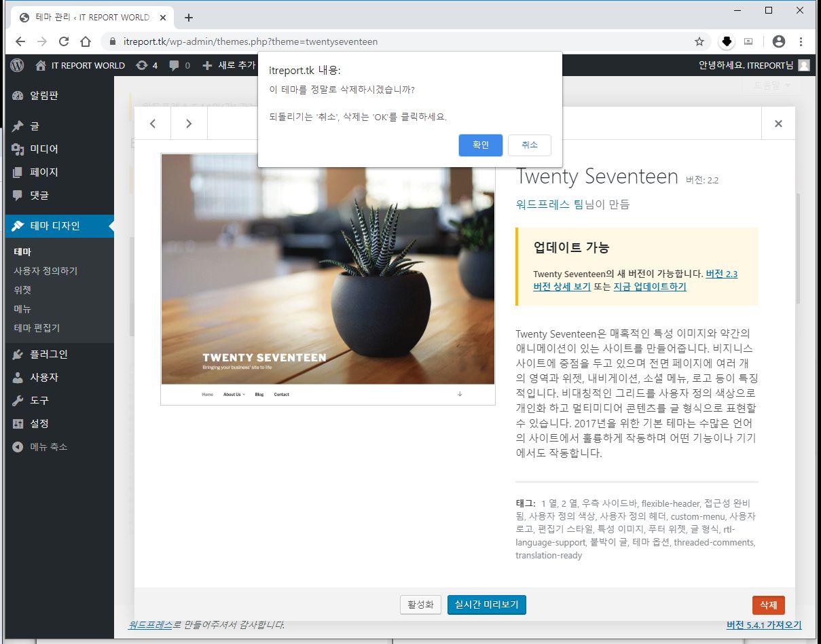821x644 pixels.
Task: Click the user avatar in admin bar
Action: [x=804, y=65]
